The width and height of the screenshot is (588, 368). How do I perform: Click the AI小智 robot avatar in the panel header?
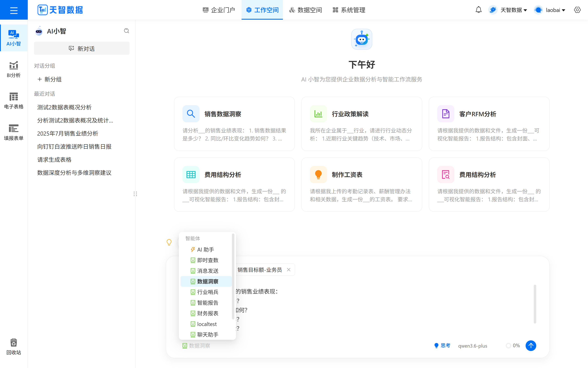tap(39, 31)
